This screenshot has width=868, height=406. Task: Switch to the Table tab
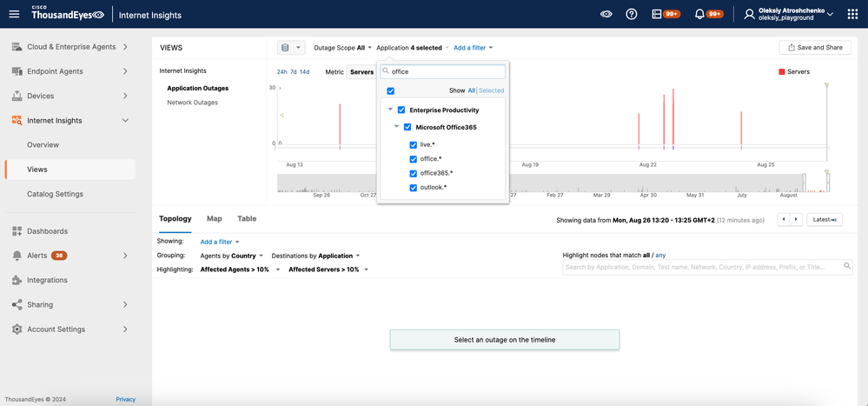247,219
